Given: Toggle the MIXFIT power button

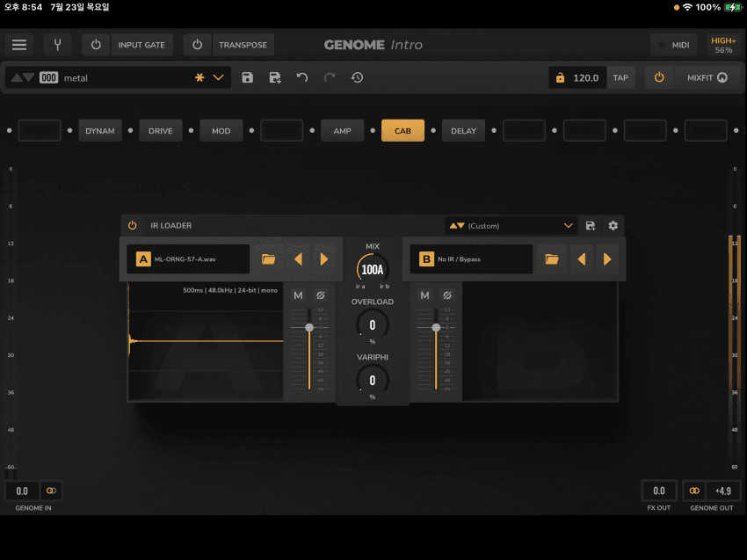Looking at the screenshot, I should click(659, 77).
